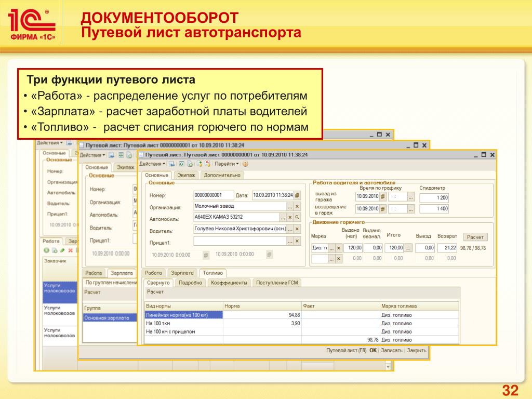Click the magnifier icon next to Автомобиль field
Image resolution: width=532 pixels, height=399 pixels.
tap(297, 217)
